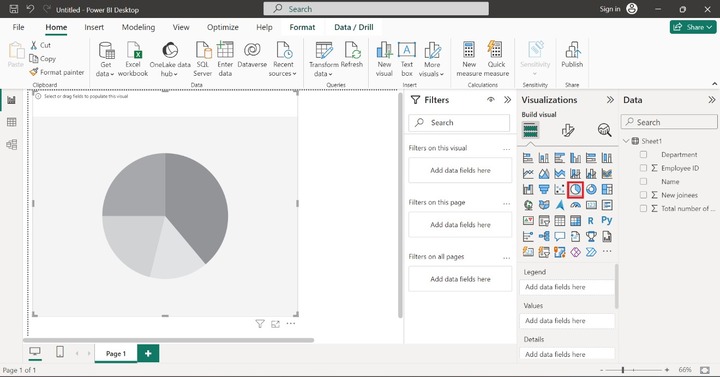The image size is (720, 377).
Task: Click the zoom slider handle
Action: coord(623,370)
